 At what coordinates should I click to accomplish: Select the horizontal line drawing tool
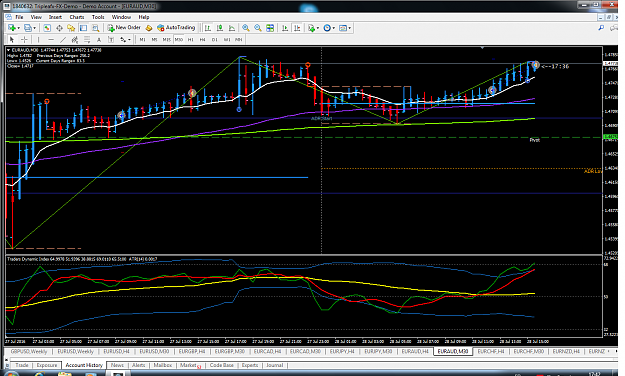51,39
